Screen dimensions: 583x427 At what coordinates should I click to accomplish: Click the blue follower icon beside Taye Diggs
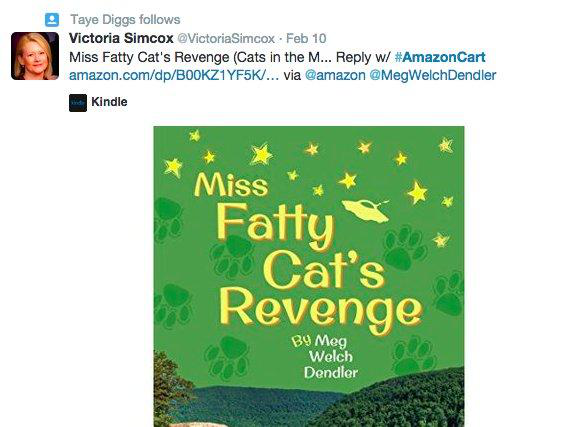[52, 20]
